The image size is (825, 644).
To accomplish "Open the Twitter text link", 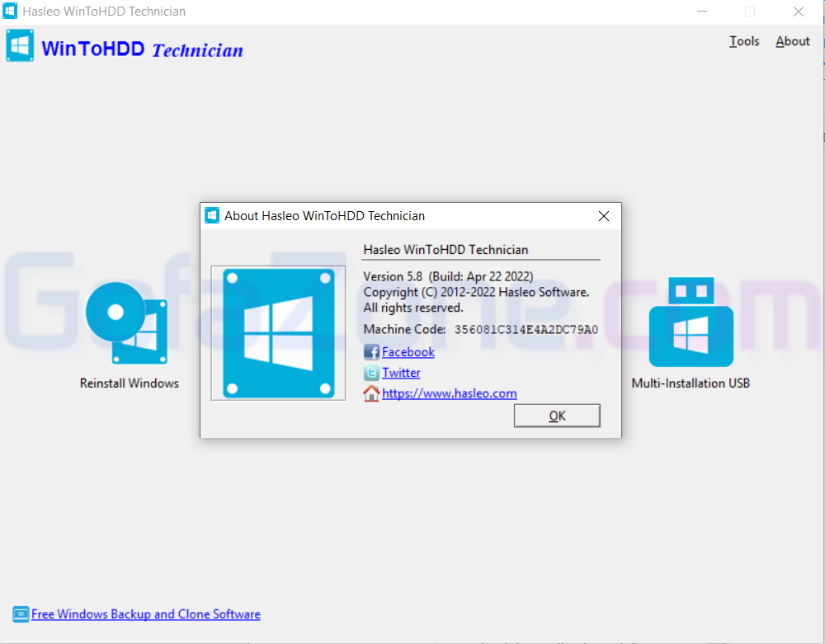I will pyautogui.click(x=401, y=373).
